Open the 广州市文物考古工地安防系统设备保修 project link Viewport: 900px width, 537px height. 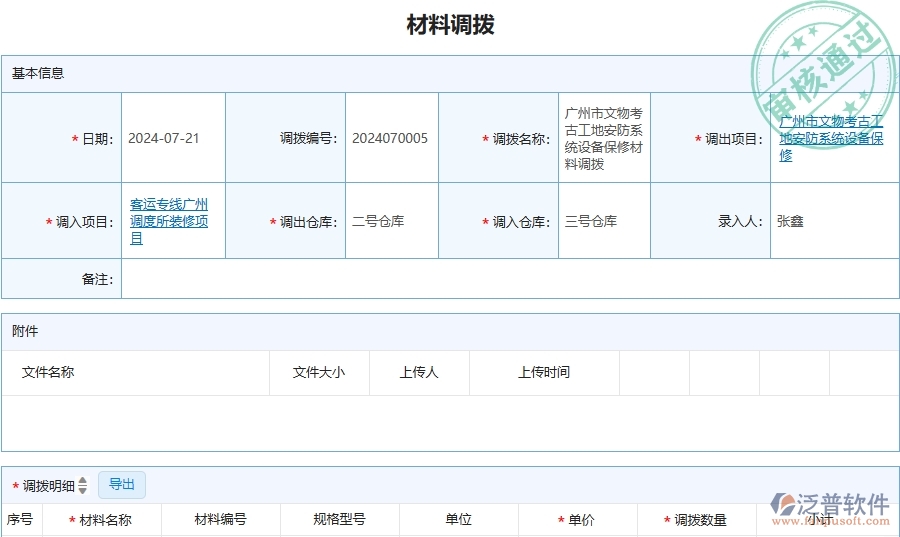(x=831, y=138)
